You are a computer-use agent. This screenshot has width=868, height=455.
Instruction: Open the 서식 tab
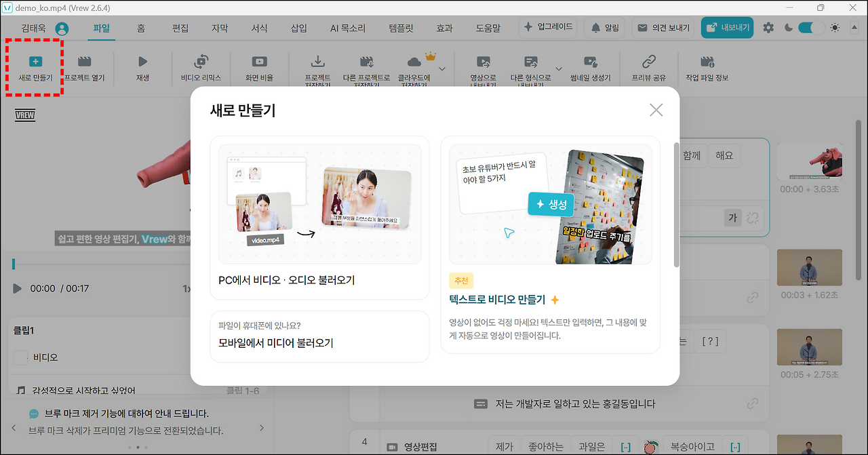point(259,28)
